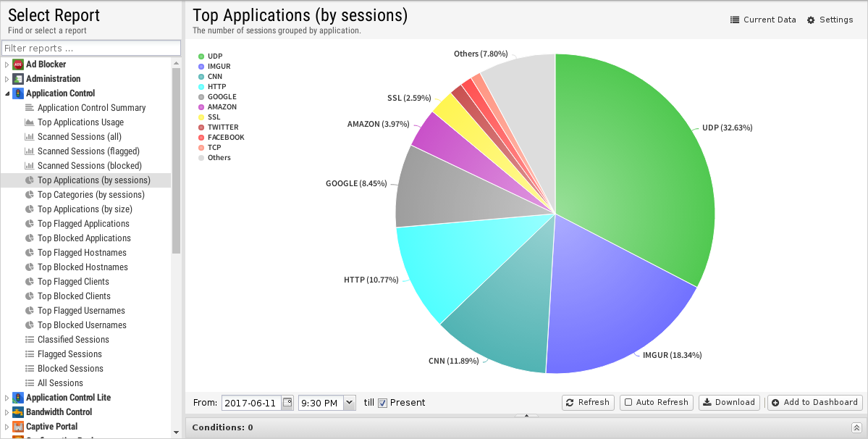Toggle the TWITTER legend entry

click(x=219, y=127)
